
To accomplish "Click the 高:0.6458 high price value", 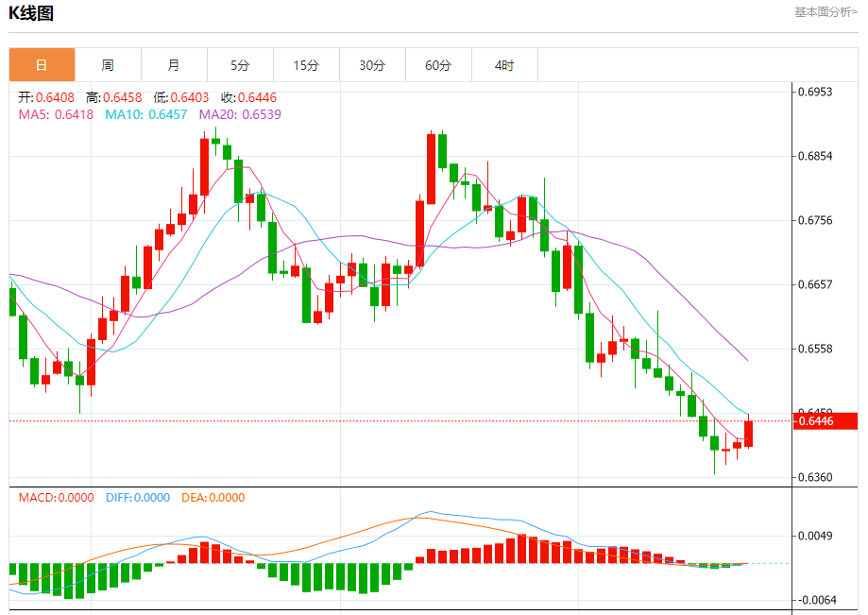I will pyautogui.click(x=114, y=97).
